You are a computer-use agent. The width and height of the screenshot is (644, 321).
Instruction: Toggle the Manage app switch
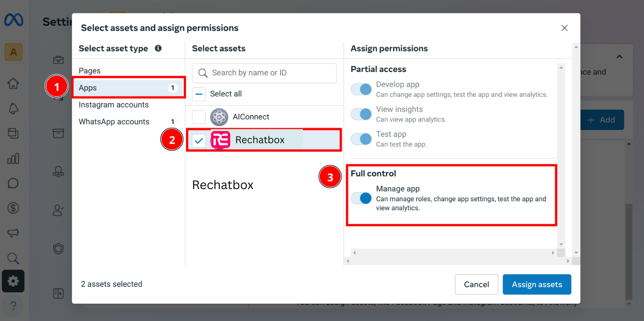pos(361,198)
